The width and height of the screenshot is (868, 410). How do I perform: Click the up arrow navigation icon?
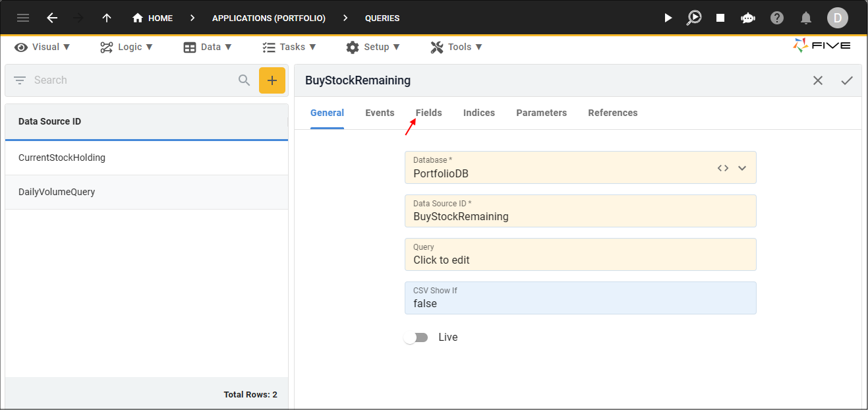click(x=107, y=18)
